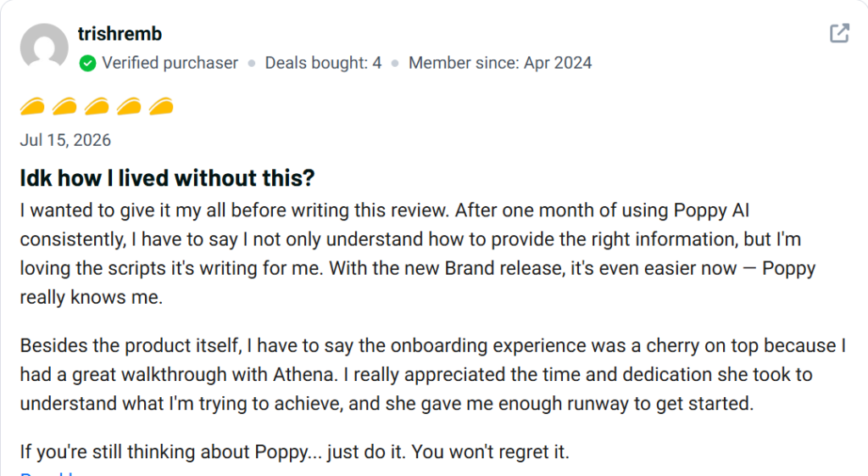
Task: Click the name Athena in the review
Action: click(303, 374)
